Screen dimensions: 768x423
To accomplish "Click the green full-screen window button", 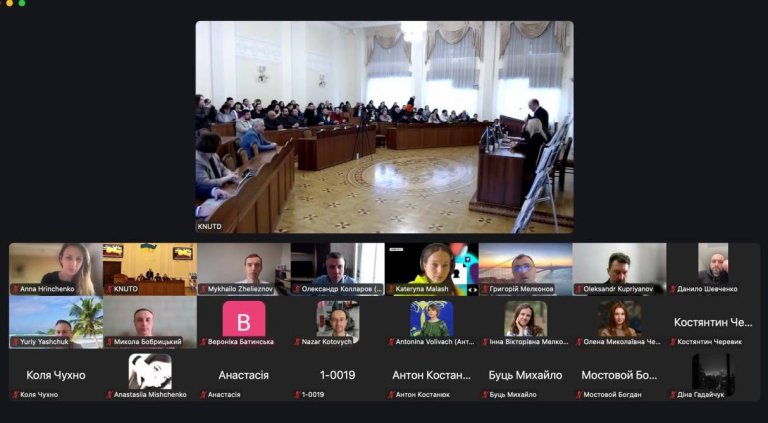I will pos(22,3).
